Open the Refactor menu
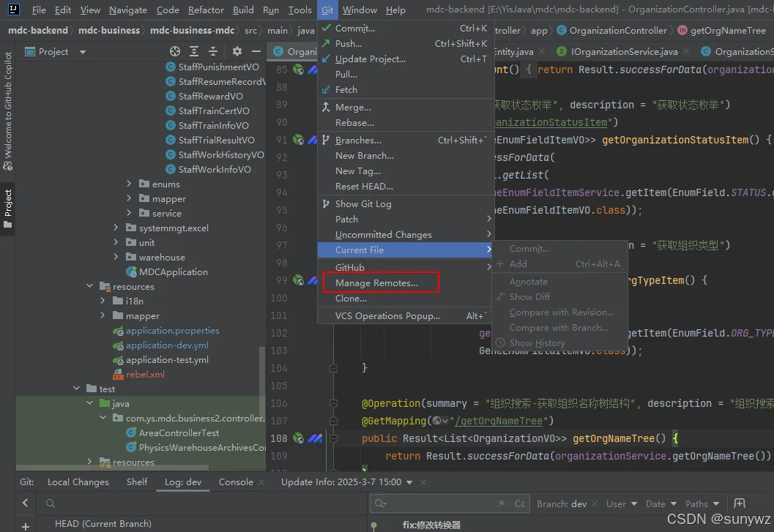The width and height of the screenshot is (774, 532). 206,10
